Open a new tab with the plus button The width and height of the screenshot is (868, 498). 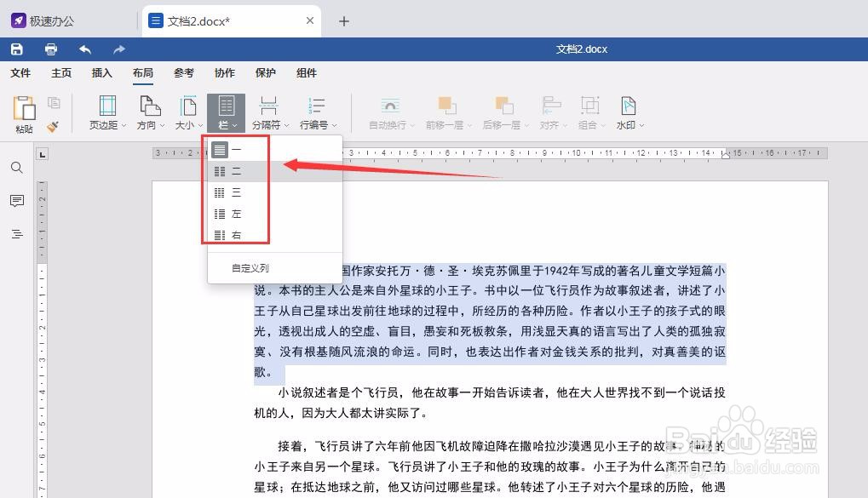[344, 21]
